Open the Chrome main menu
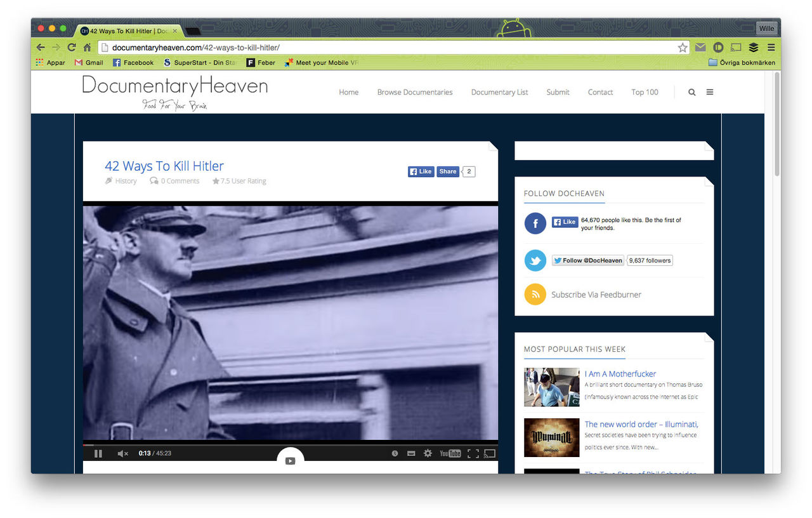Image resolution: width=812 pixels, height=518 pixels. pyautogui.click(x=771, y=47)
